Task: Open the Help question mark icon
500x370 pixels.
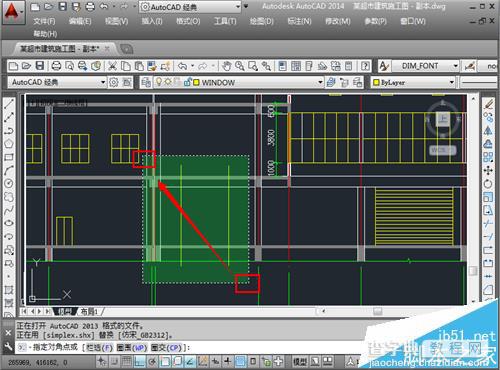Action: pos(365,66)
